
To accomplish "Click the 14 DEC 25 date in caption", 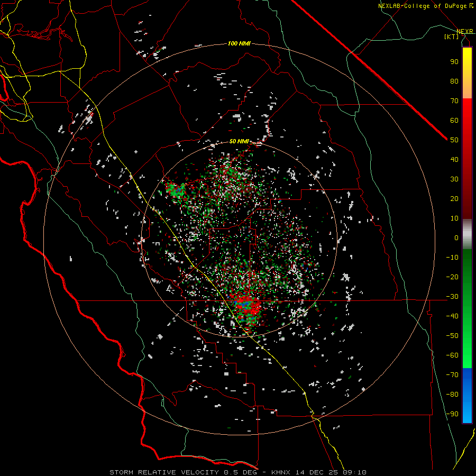I will point(317,472).
